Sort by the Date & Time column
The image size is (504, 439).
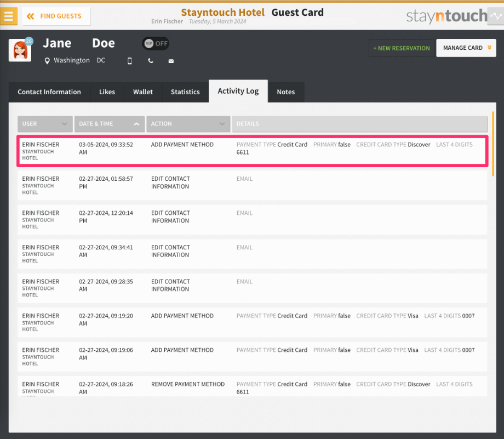(109, 124)
